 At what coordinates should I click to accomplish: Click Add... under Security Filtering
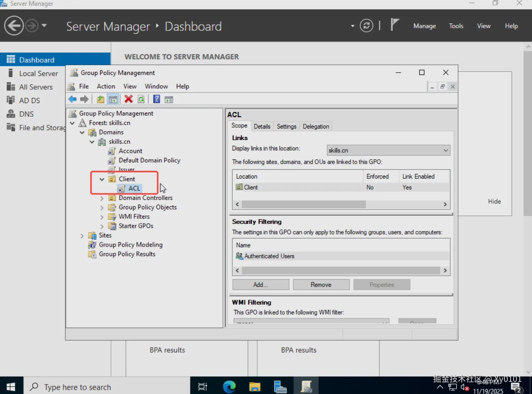pyautogui.click(x=261, y=284)
